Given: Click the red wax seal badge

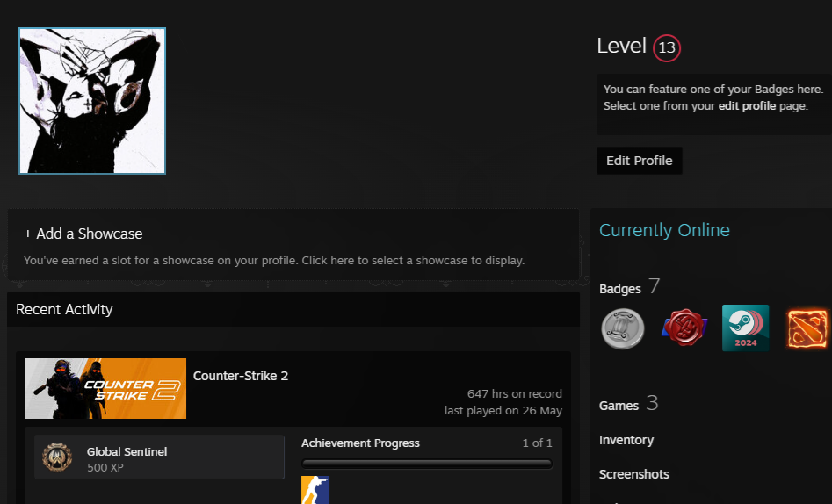Looking at the screenshot, I should pos(684,328).
